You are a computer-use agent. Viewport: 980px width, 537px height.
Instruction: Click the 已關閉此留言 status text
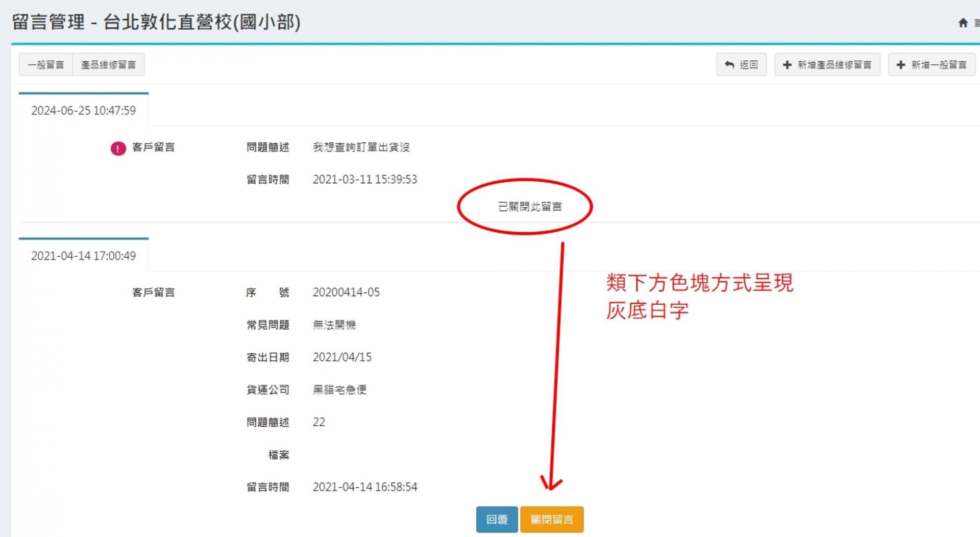[x=530, y=207]
